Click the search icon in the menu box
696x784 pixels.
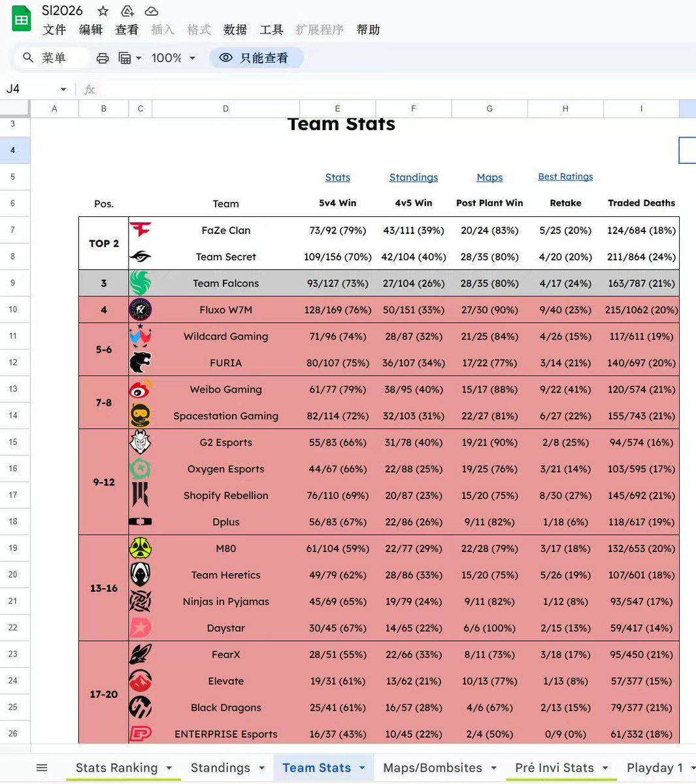tap(28, 57)
